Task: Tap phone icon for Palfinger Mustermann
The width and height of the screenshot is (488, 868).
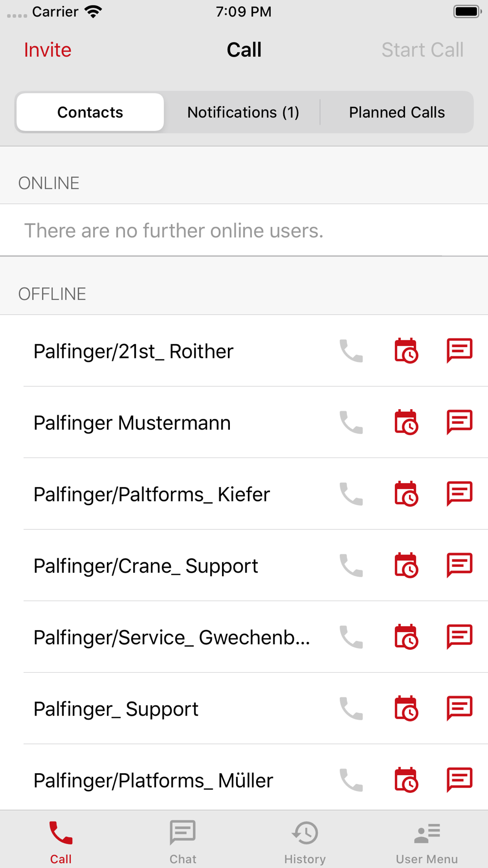Action: [x=351, y=422]
